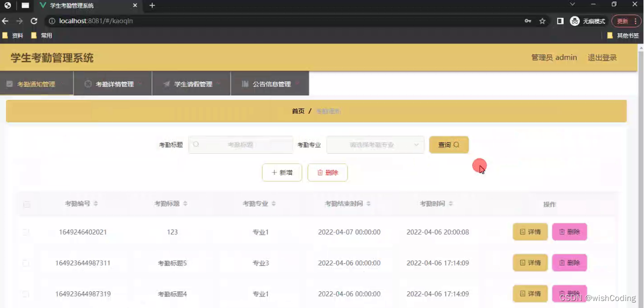Click 管理员 admin label
The height and width of the screenshot is (308, 644).
coord(554,58)
